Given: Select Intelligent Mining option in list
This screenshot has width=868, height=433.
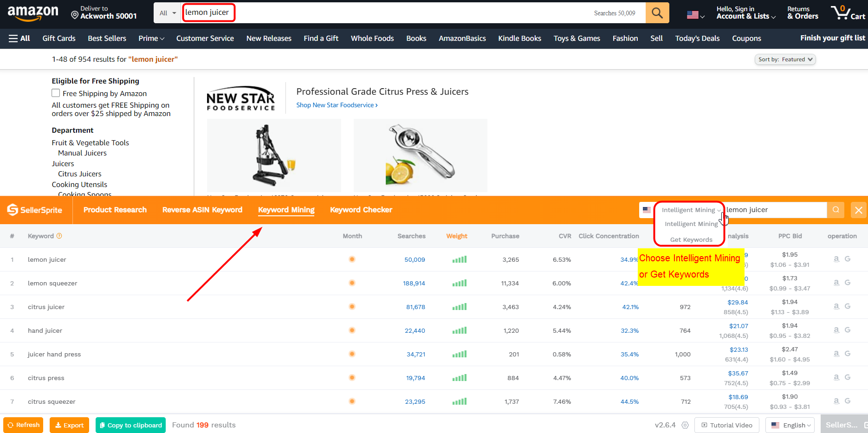Looking at the screenshot, I should click(x=691, y=224).
